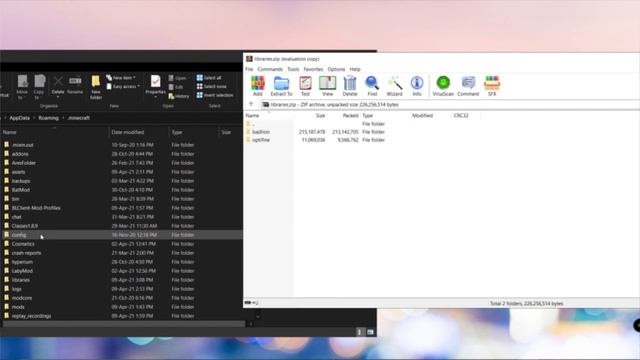Click the Explorer horizontal scrollbar

point(124,324)
